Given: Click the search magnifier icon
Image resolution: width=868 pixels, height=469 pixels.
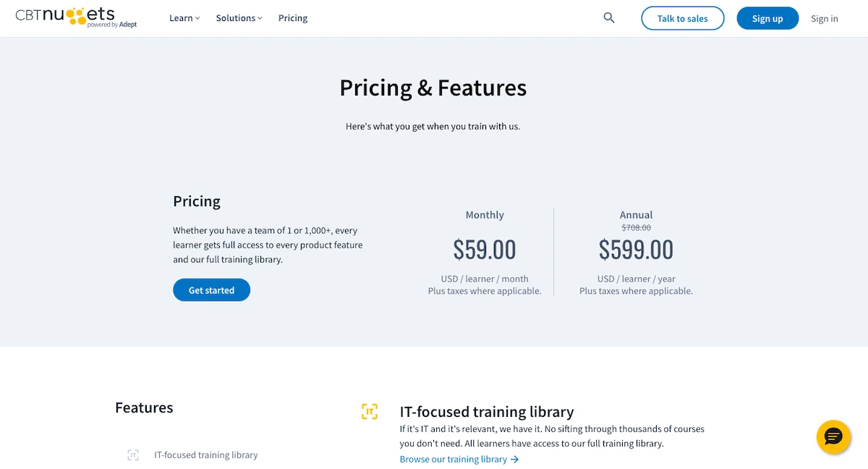Looking at the screenshot, I should pyautogui.click(x=609, y=18).
